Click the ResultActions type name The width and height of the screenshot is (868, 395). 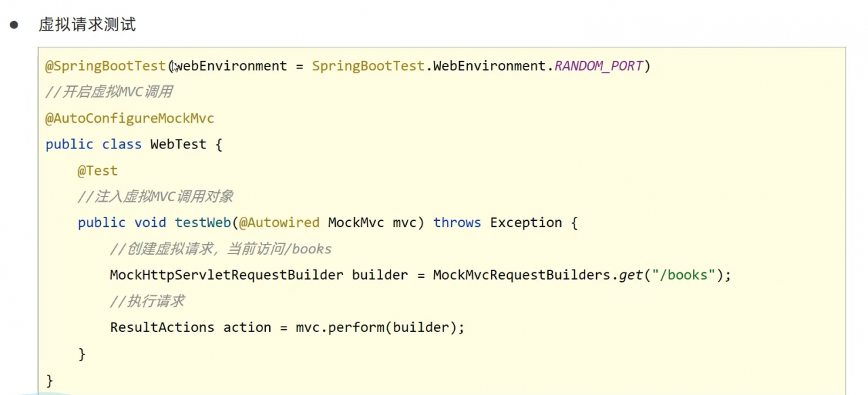(162, 327)
